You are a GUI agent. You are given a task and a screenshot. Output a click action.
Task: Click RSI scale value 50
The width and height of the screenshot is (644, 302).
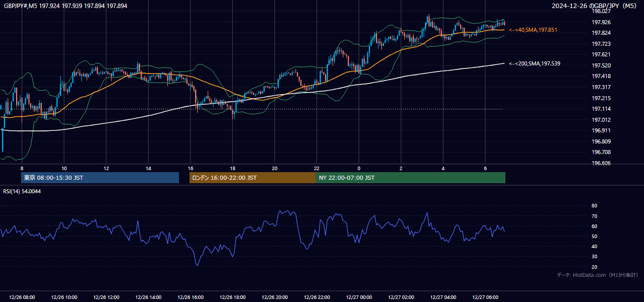pos(594,236)
